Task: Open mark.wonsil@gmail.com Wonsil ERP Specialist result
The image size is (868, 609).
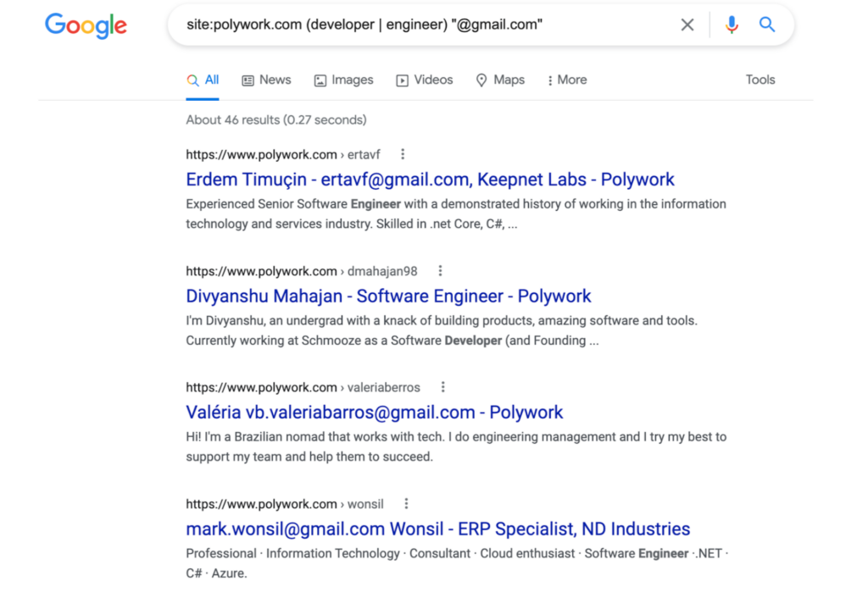Action: coord(438,529)
